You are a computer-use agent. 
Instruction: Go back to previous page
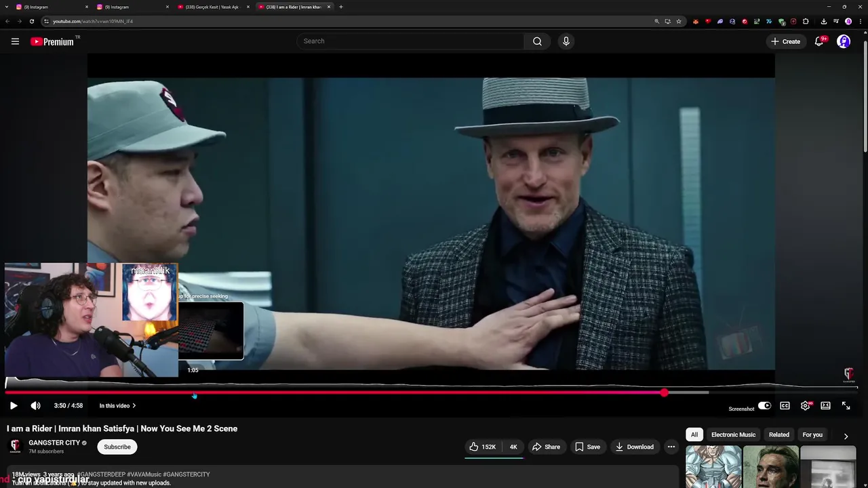click(7, 21)
